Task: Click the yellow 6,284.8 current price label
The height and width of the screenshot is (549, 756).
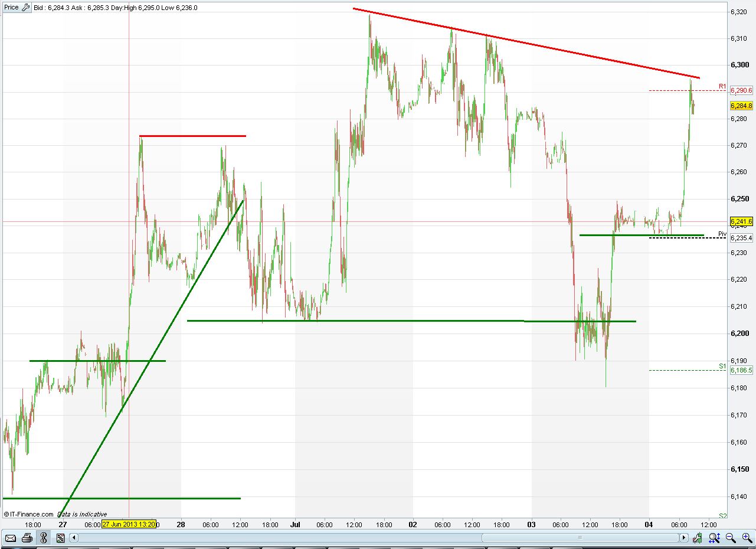Action: [741, 106]
